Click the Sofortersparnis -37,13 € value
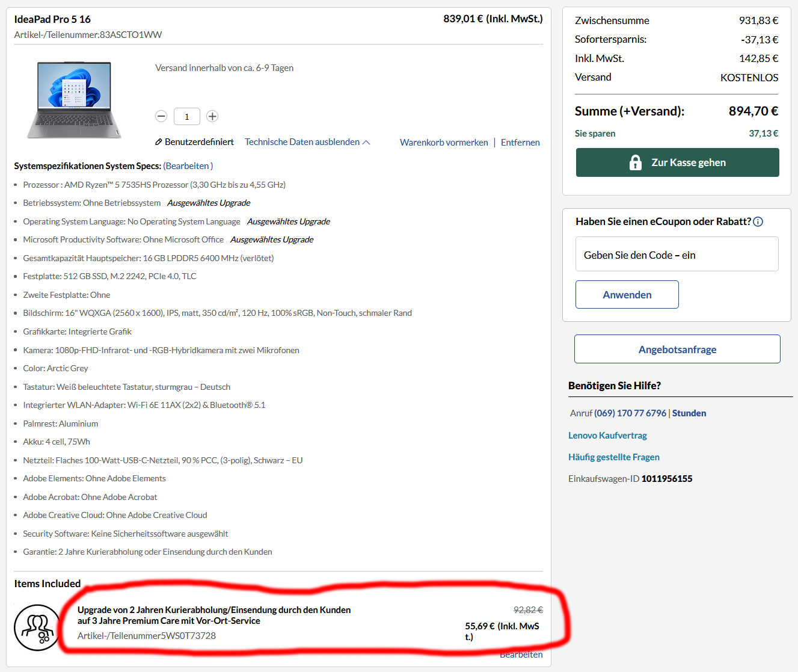798x672 pixels. point(760,40)
